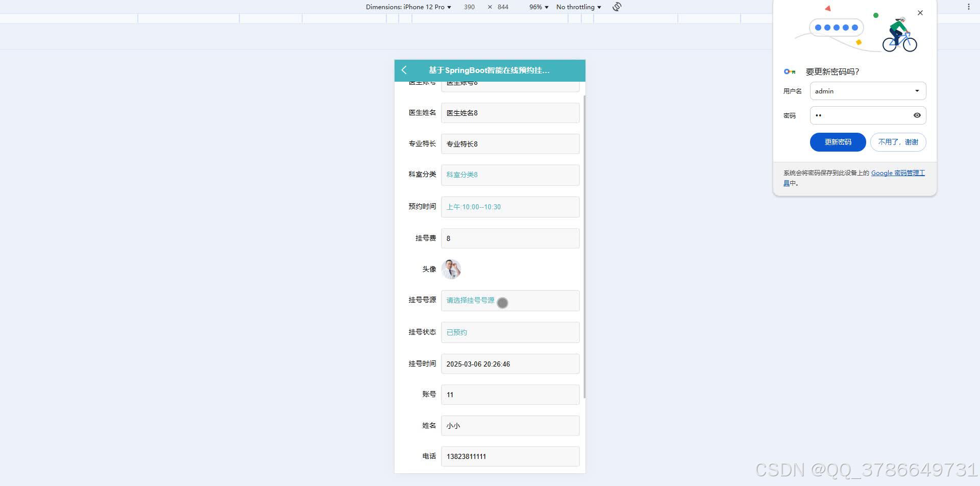Image resolution: width=980 pixels, height=486 pixels.
Task: Click the 挂号时间 input field
Action: pyautogui.click(x=510, y=364)
